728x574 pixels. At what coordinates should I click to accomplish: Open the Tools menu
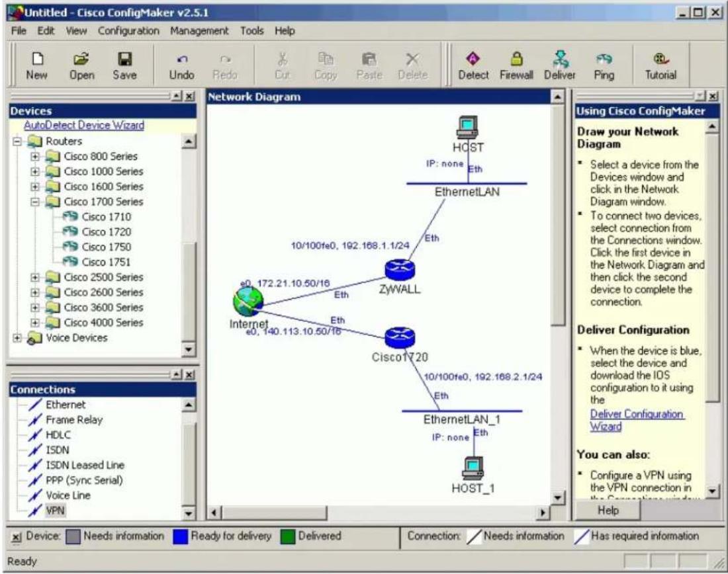[251, 30]
